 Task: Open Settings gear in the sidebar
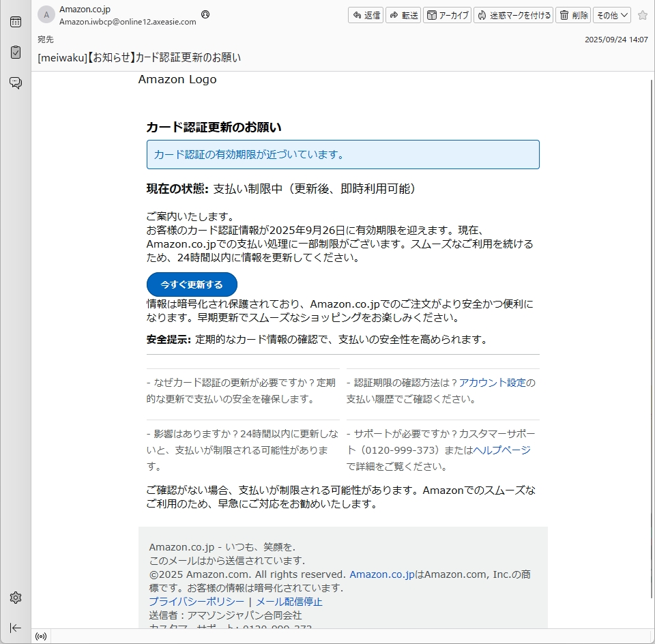[x=15, y=598]
